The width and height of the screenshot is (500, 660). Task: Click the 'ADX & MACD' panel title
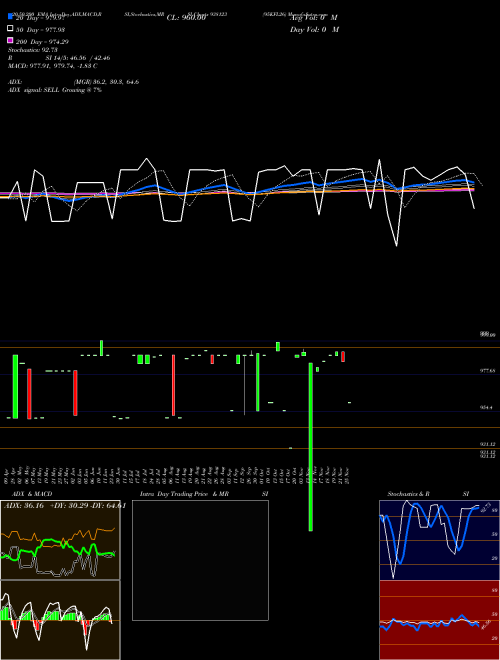tap(32, 494)
